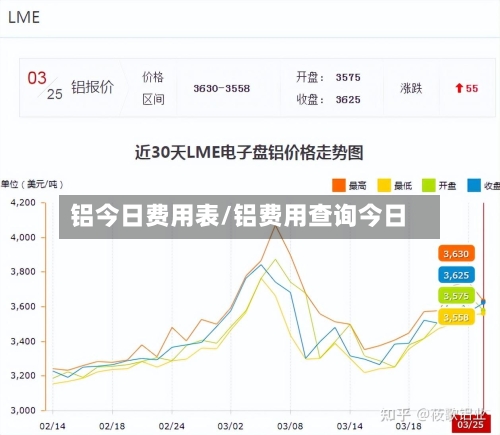
Task: Click the 最低 legend label
Action: (x=403, y=186)
